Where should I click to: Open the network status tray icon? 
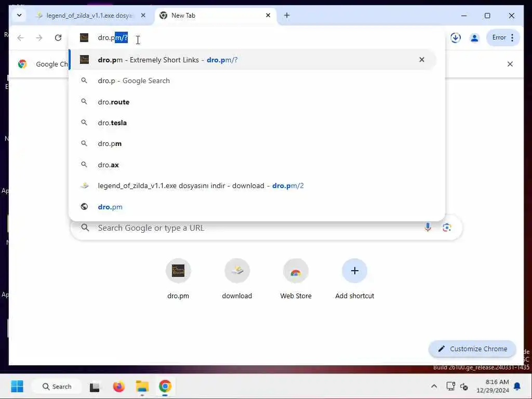(450, 387)
